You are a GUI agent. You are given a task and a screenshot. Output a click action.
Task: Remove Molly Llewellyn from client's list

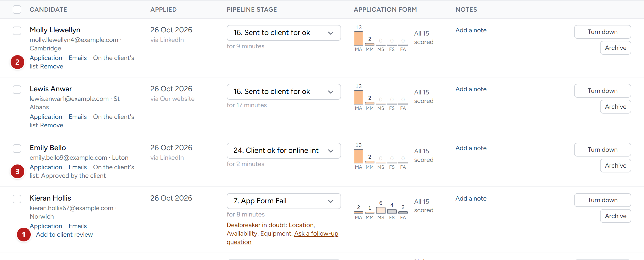point(52,66)
